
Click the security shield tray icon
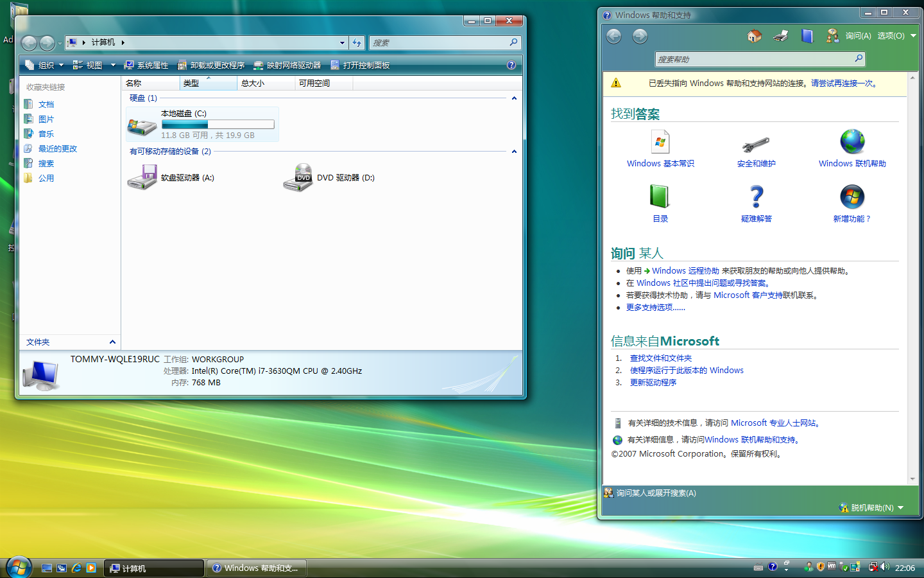pos(820,567)
